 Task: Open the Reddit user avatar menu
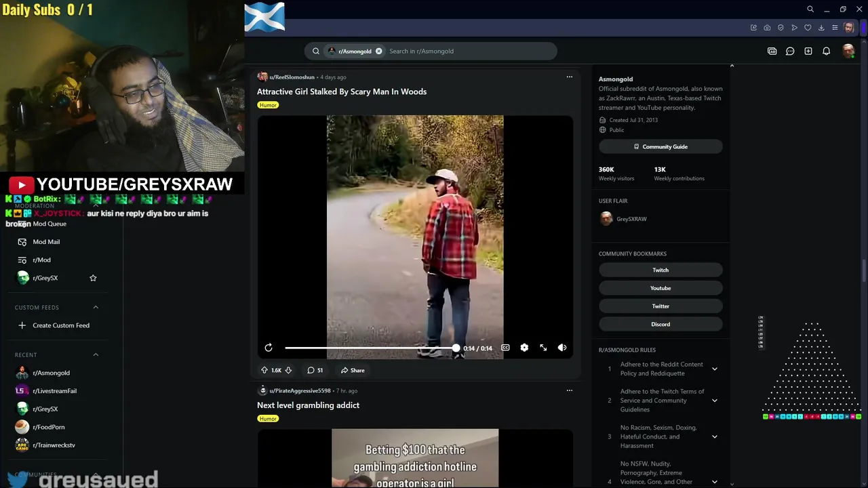click(848, 51)
